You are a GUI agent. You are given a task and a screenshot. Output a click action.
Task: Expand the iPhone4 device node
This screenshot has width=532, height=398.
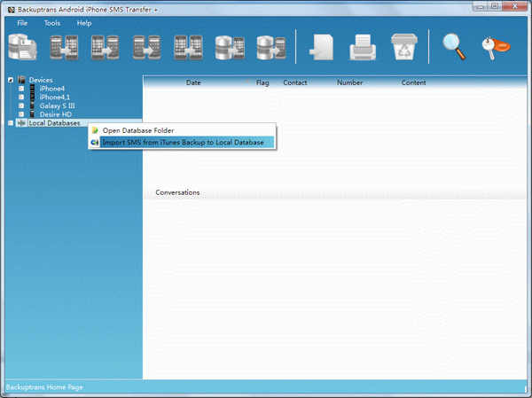[21, 89]
